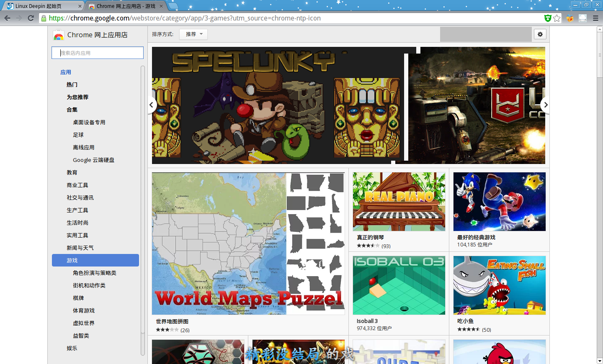The height and width of the screenshot is (364, 603).
Task: Open a new browser tab
Action: [x=173, y=6]
